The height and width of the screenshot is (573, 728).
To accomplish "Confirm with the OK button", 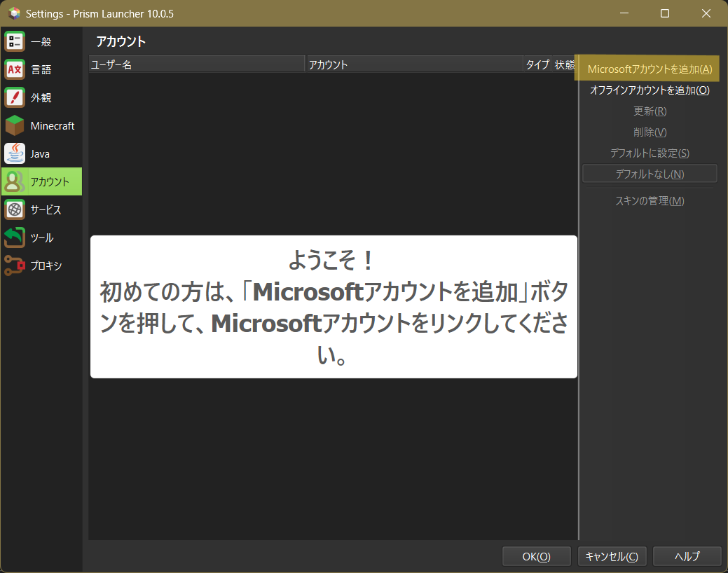I will (536, 557).
